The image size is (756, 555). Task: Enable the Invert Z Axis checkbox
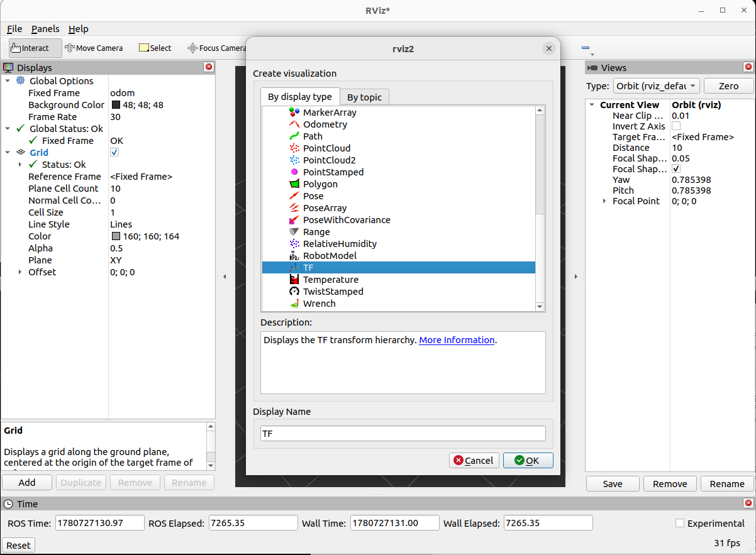pos(676,126)
